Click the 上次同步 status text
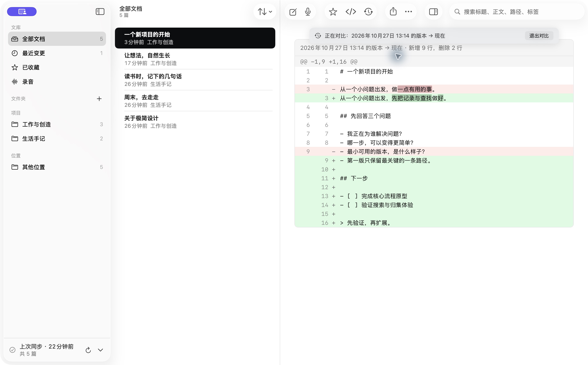This screenshot has height=365, width=588. pos(46,346)
